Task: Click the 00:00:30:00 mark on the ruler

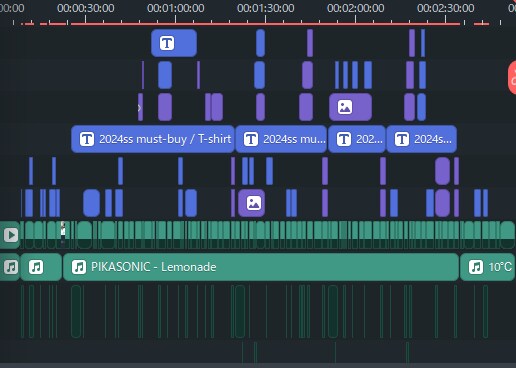Action: pyautogui.click(x=86, y=8)
